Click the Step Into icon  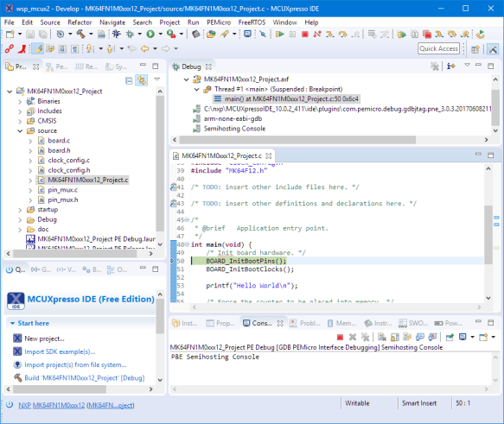(330, 34)
